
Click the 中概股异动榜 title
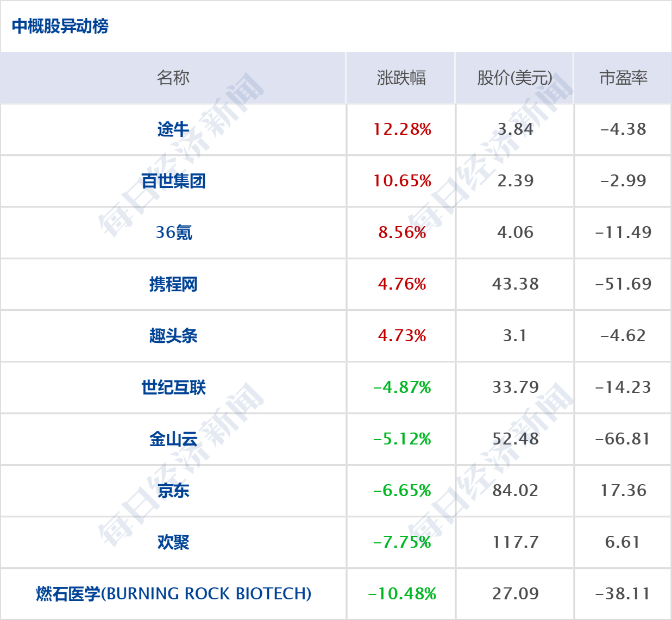point(60,26)
